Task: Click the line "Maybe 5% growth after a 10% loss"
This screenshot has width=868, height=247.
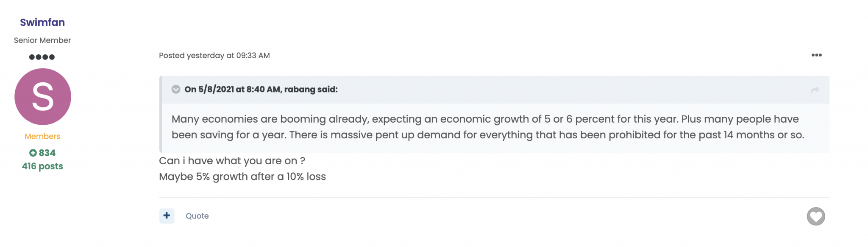Action: [x=242, y=177]
